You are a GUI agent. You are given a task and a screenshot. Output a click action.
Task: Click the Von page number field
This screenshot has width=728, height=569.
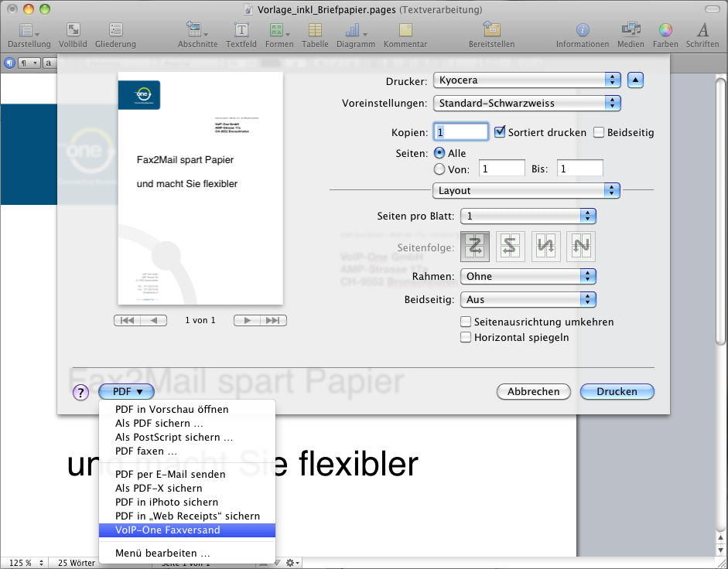click(502, 169)
